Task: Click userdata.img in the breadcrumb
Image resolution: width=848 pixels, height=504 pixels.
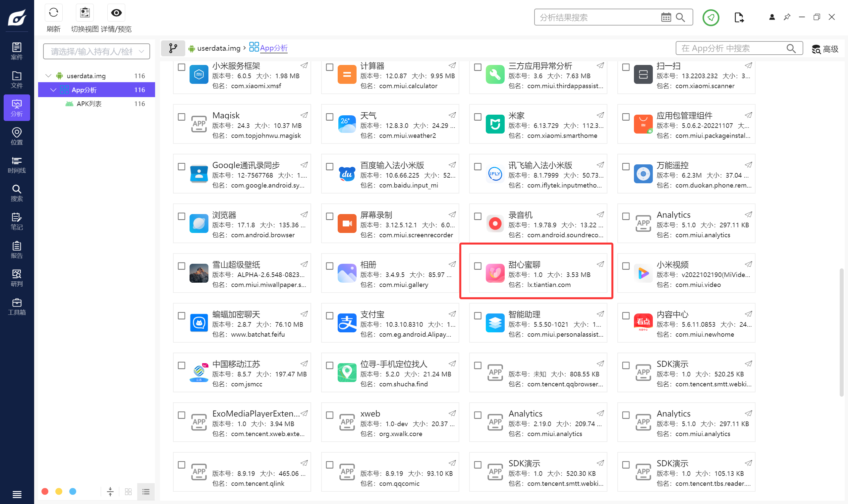Action: pyautogui.click(x=219, y=48)
